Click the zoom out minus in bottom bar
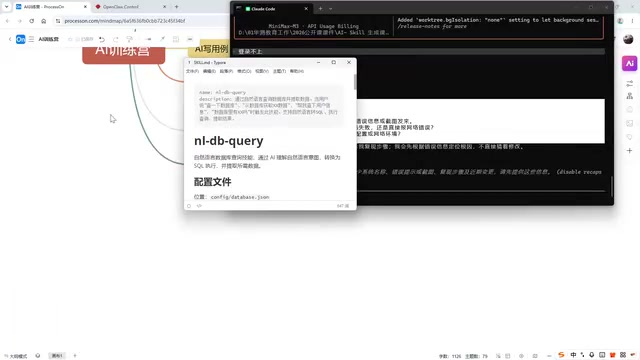 (x=549, y=356)
